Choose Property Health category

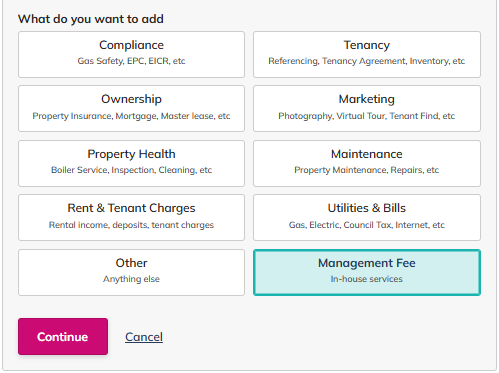click(x=131, y=163)
